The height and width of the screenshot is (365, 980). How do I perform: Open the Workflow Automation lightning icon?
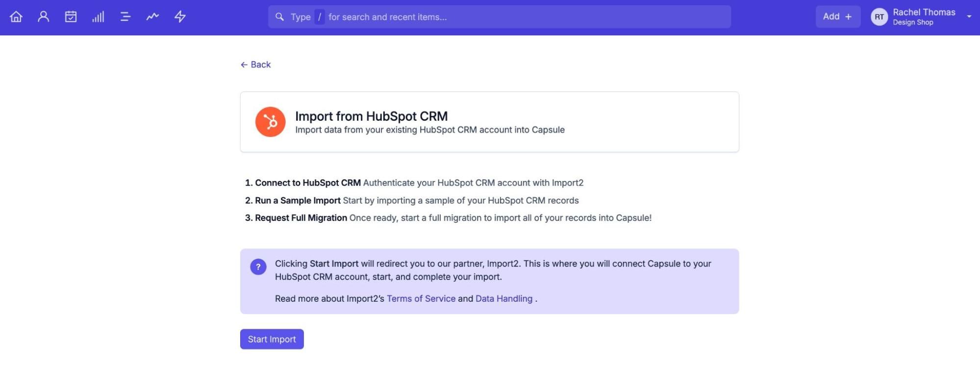[x=180, y=17]
